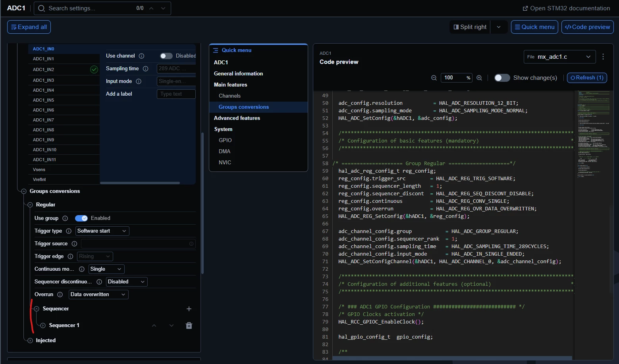This screenshot has height=364, width=619.
Task: Click info icon next to Sequencer discontinuous
Action: (99, 282)
